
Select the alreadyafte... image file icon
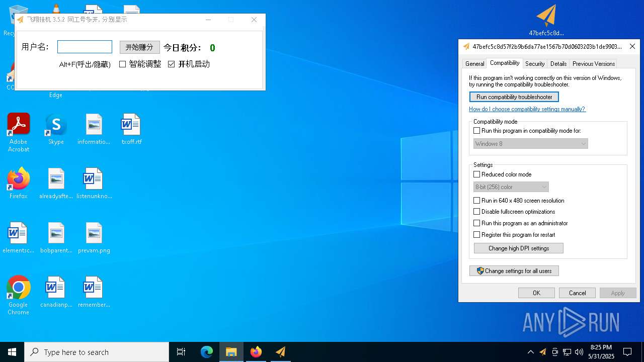pyautogui.click(x=56, y=183)
